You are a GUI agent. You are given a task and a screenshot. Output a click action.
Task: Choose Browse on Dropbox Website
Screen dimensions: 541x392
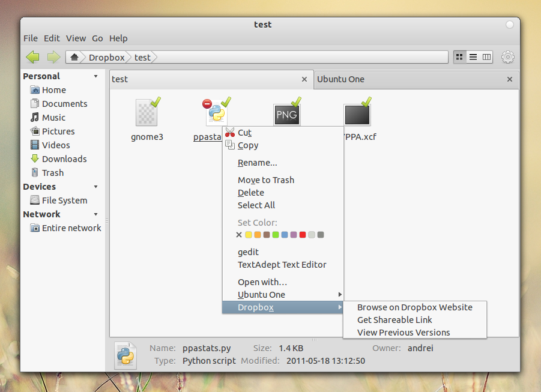pyautogui.click(x=415, y=307)
